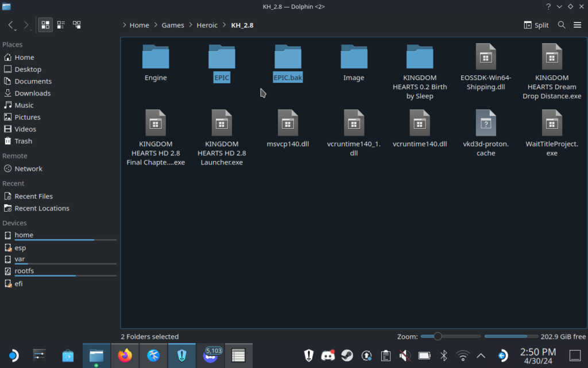Viewport: 588px width, 368px height.
Task: Expand the chevron before KH_2.8 breadcrumb
Action: pos(225,25)
